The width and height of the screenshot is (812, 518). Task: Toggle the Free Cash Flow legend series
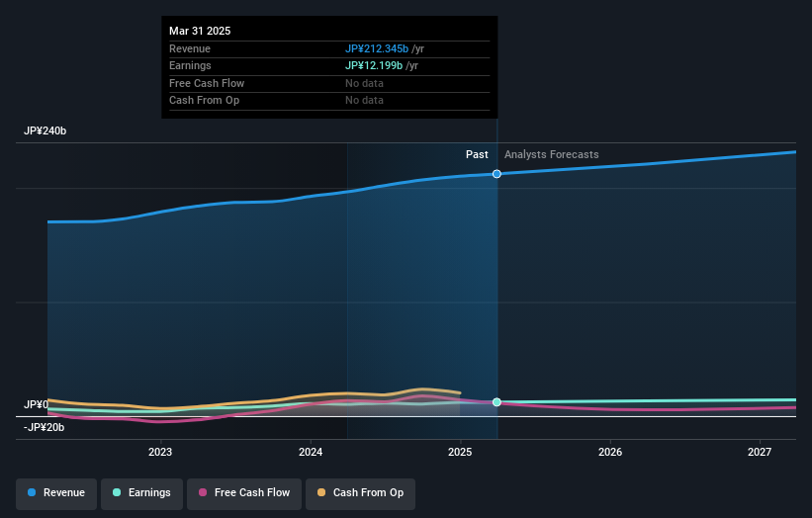coord(244,493)
